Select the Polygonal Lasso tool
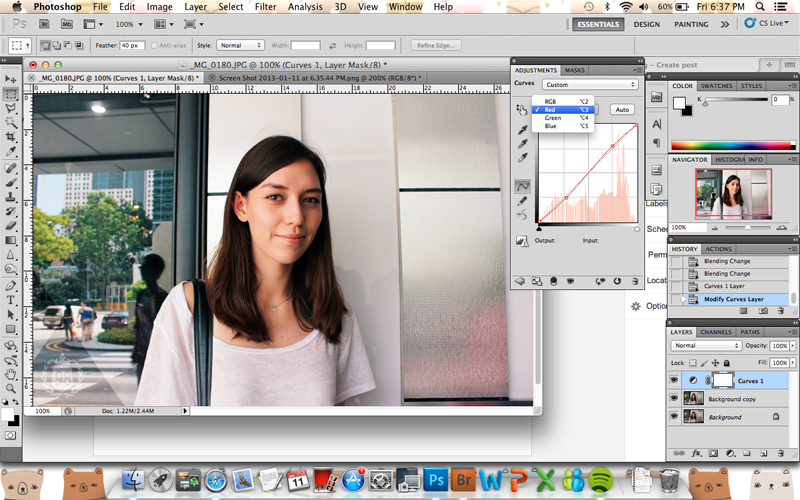 (x=10, y=108)
